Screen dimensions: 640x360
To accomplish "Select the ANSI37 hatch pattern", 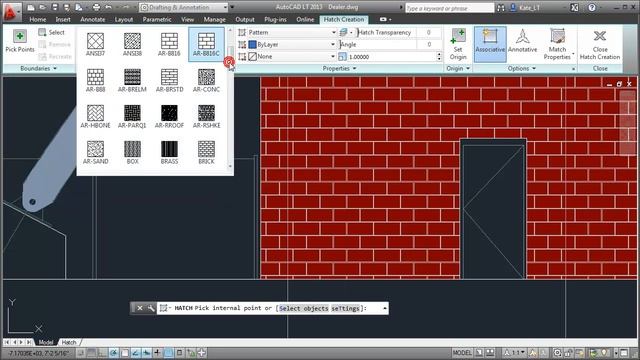I will (x=96, y=44).
